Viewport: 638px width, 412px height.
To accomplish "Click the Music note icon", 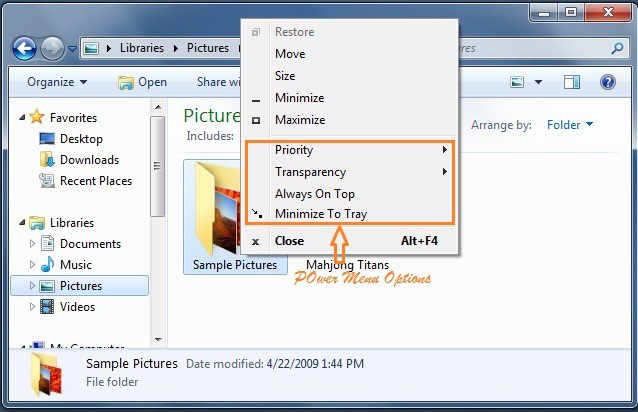I will point(47,264).
